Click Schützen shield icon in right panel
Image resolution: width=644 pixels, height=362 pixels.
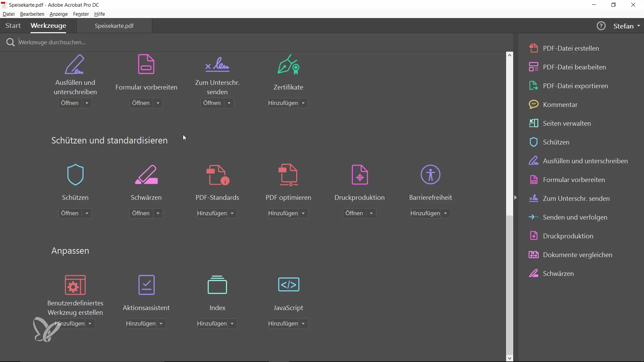pyautogui.click(x=533, y=142)
